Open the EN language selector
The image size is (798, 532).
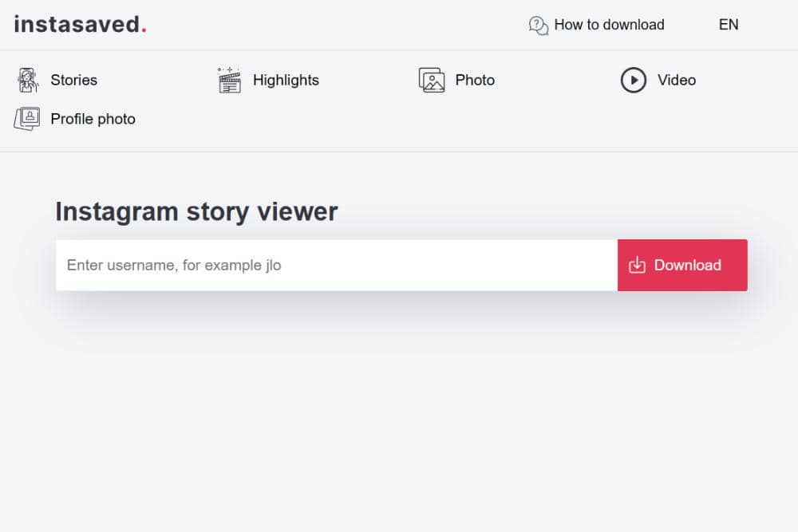click(728, 25)
